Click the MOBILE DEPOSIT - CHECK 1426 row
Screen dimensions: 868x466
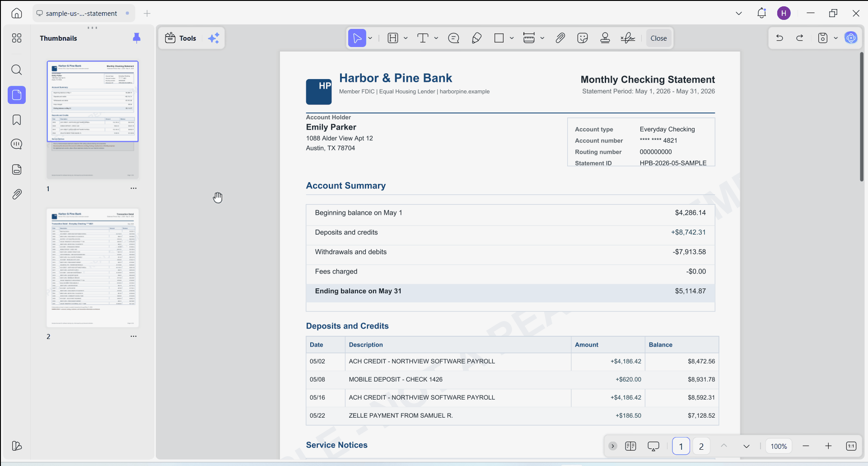(x=512, y=380)
